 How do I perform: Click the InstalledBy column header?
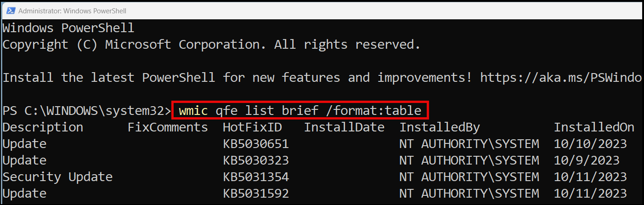pos(440,127)
